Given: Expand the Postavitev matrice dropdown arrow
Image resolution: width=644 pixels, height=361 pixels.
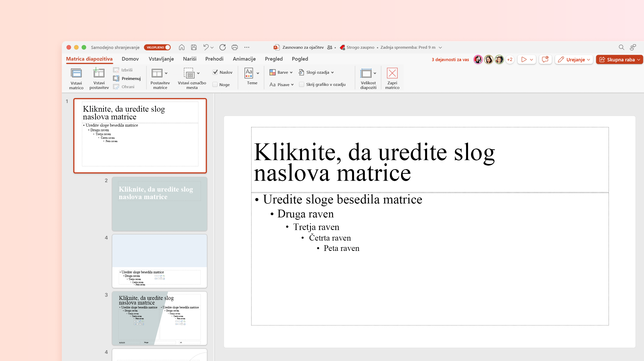Looking at the screenshot, I should [x=166, y=73].
